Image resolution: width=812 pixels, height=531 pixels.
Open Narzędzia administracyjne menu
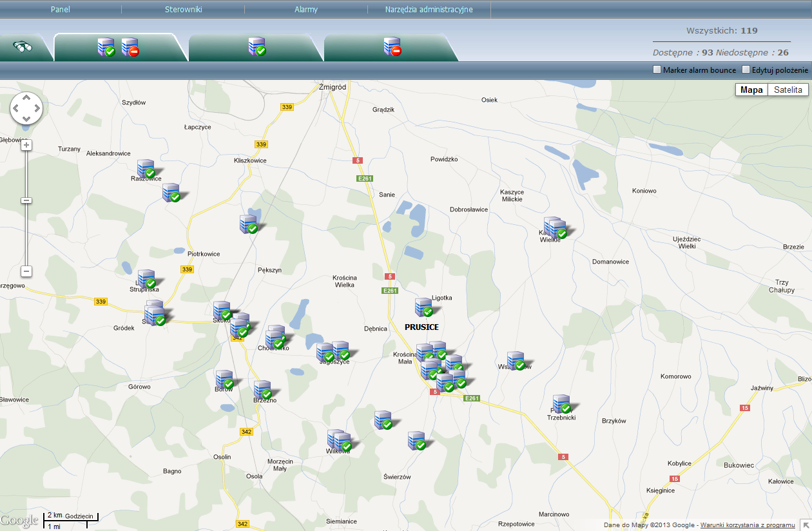tap(429, 10)
